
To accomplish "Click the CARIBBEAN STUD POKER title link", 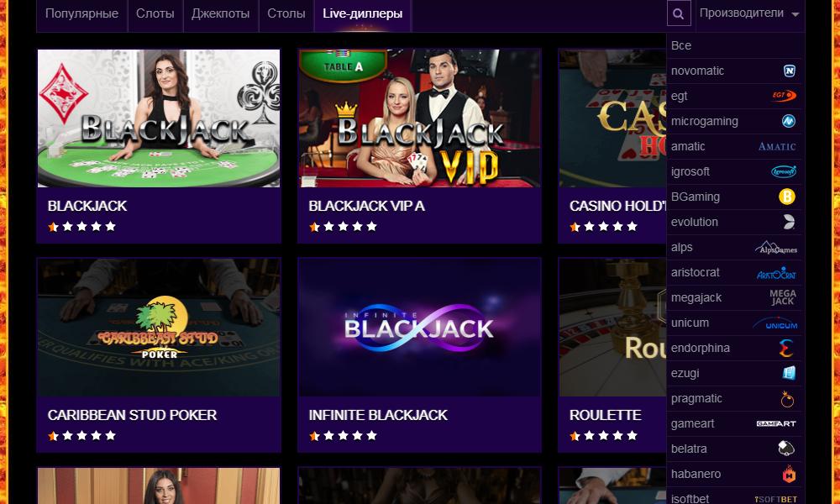I will [x=133, y=415].
